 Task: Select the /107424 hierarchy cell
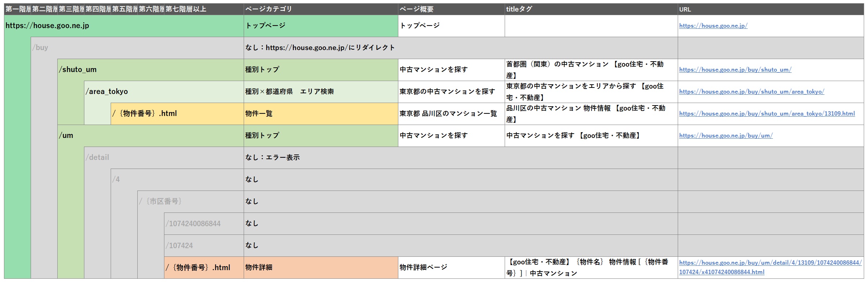(204, 245)
